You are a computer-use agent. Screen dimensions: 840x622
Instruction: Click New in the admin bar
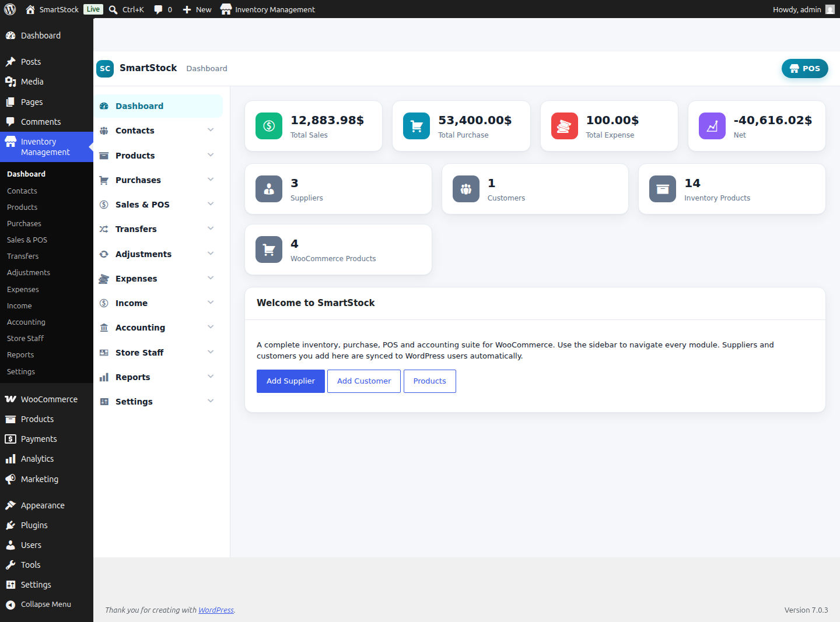(197, 9)
